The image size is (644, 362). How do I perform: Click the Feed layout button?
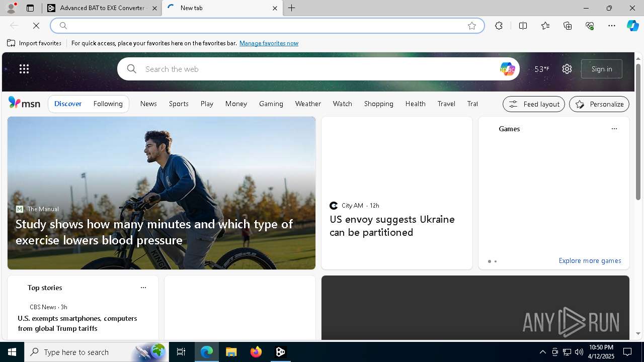(x=534, y=104)
